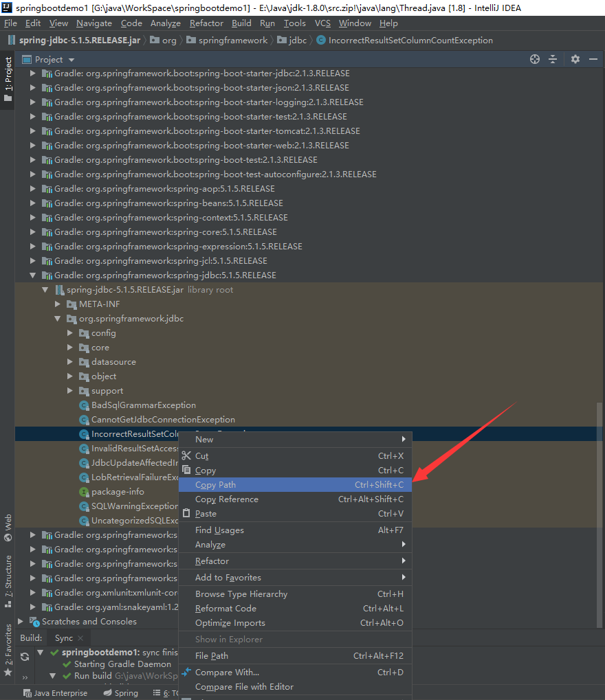Expand spring-boot-starter-tomcat Gradle library node

click(x=32, y=131)
